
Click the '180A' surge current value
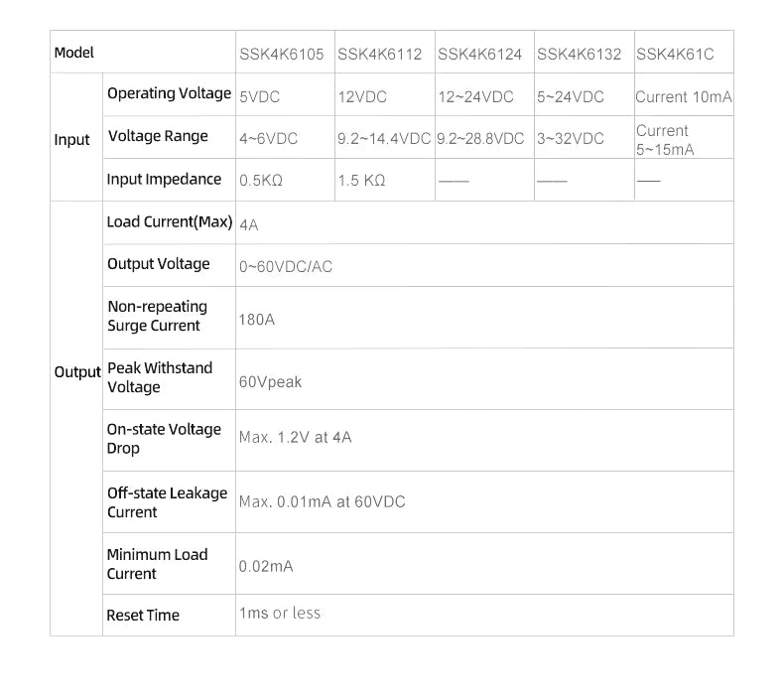(x=256, y=320)
